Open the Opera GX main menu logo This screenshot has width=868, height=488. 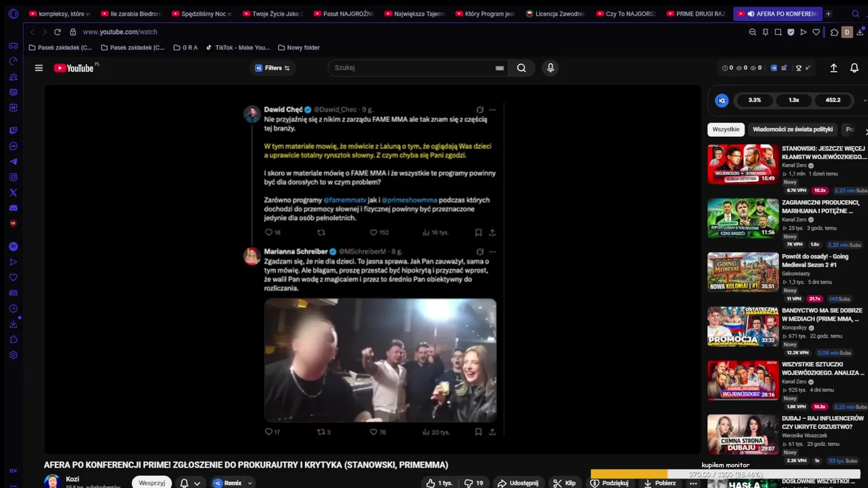click(x=13, y=14)
